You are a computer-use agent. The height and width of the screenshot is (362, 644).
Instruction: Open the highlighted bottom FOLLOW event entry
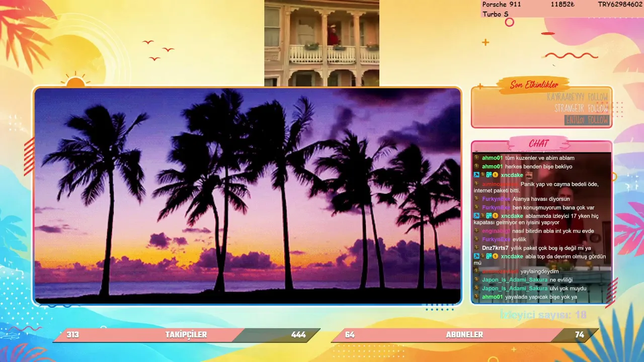tap(587, 120)
